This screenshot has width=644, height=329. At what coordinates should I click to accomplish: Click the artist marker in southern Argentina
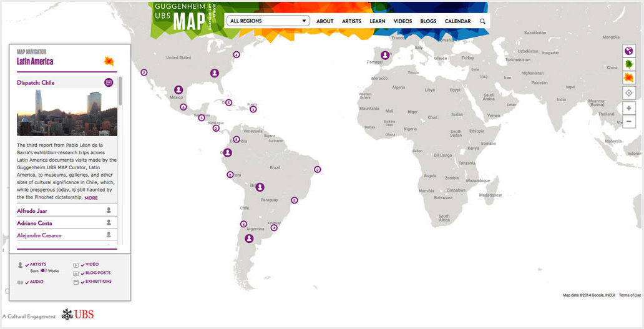click(x=249, y=238)
